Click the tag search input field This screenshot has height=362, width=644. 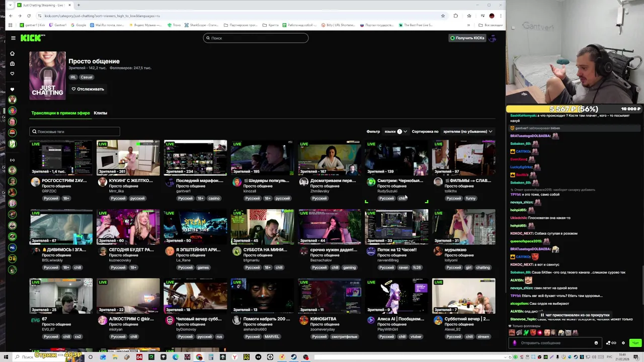point(74,131)
